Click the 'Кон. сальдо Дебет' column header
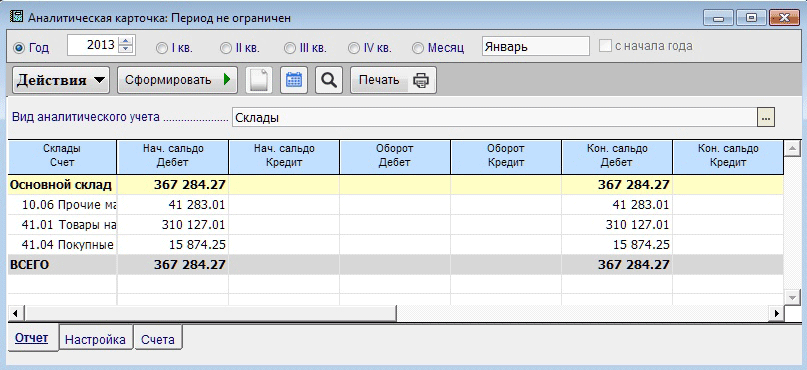Viewport: 807px width, 370px height. click(617, 156)
